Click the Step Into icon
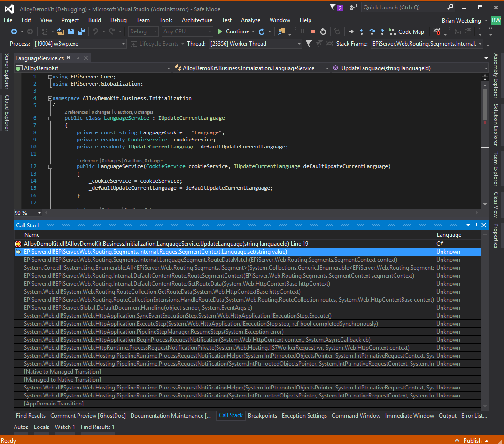 click(x=362, y=31)
